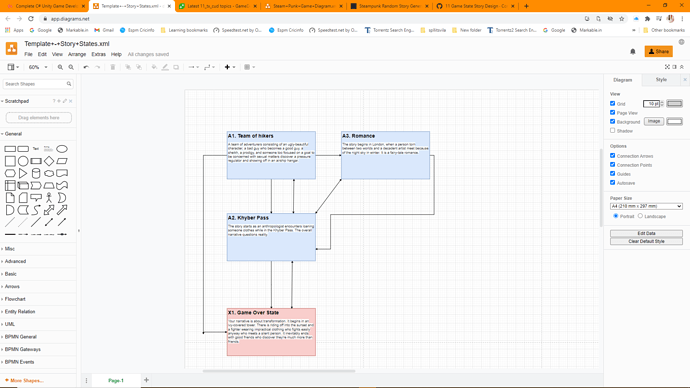Select the actor stick figure shape
The width and height of the screenshot is (690, 388).
[49, 198]
